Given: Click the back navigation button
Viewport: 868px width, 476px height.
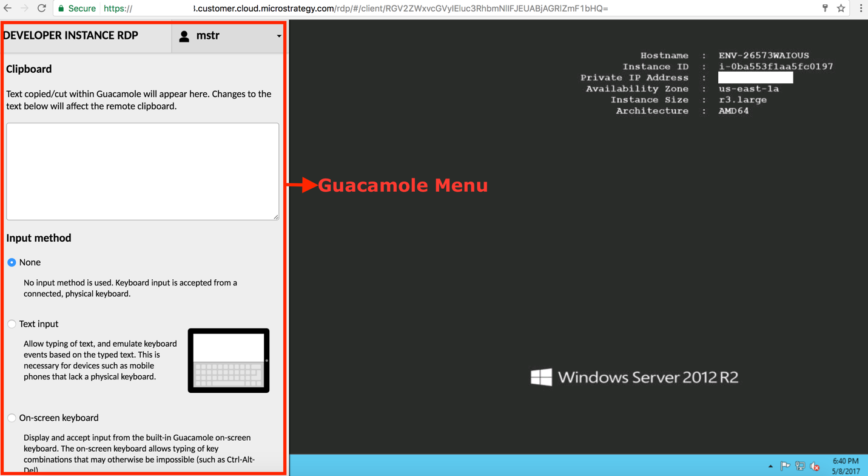Looking at the screenshot, I should 8,8.
